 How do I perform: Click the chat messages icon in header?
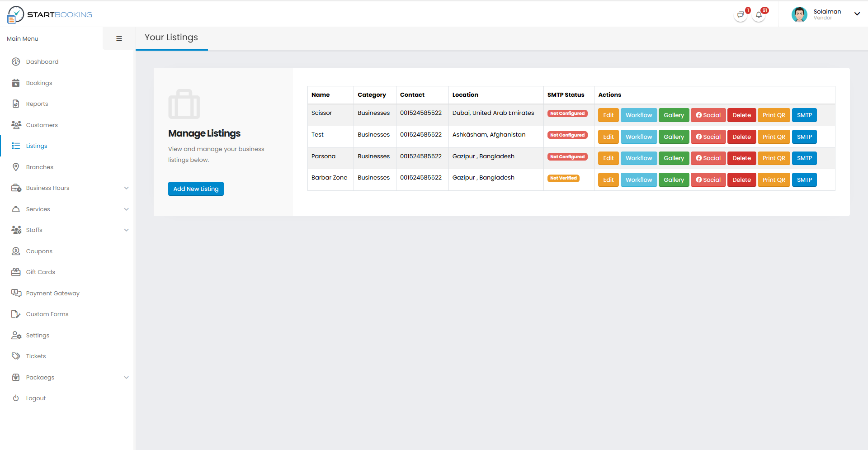coord(740,15)
